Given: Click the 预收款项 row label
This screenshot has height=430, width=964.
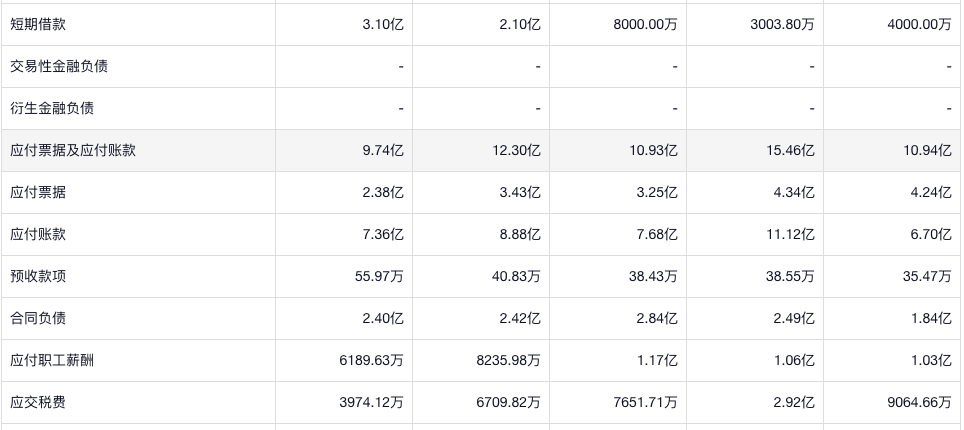Looking at the screenshot, I should tap(38, 276).
